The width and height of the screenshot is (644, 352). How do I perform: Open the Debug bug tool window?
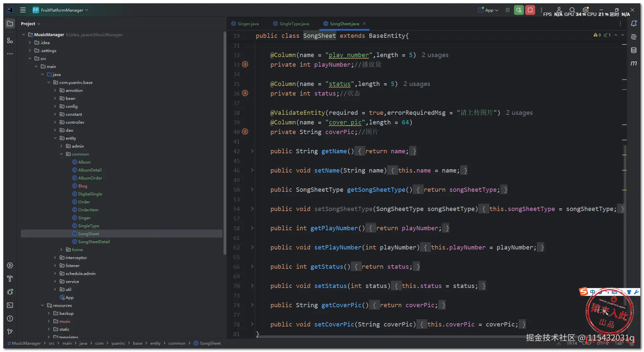coord(10,292)
